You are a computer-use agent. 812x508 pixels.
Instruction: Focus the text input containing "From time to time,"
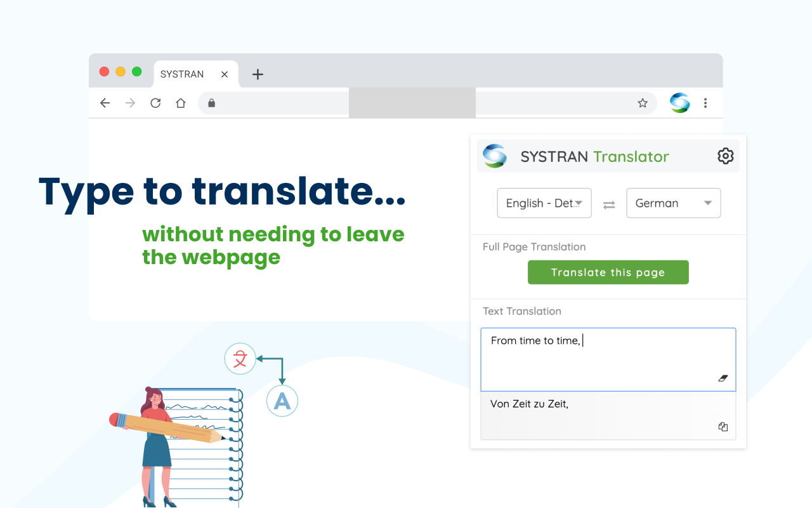click(x=608, y=359)
